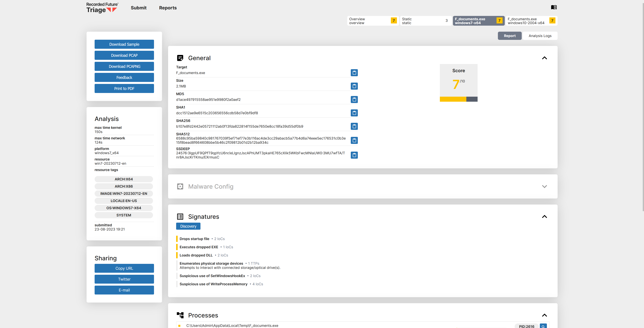This screenshot has height=328, width=644.
Task: Copy the SHA512 hash value
Action: (354, 140)
